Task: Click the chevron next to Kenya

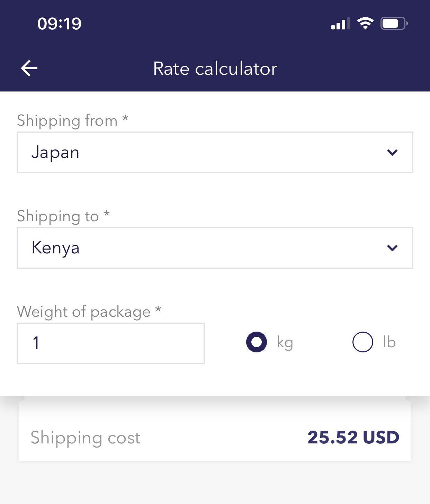Action: pos(392,248)
